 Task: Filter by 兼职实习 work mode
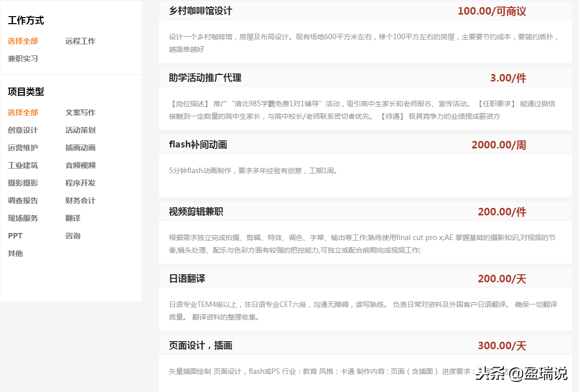[23, 59]
